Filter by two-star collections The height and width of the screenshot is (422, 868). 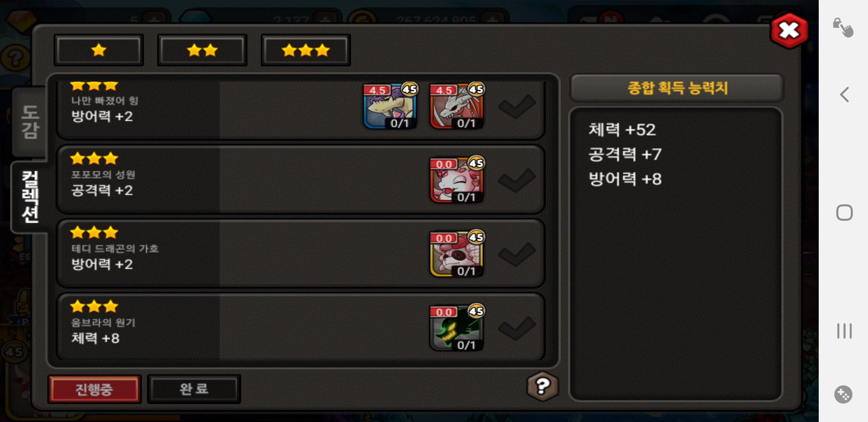point(202,50)
